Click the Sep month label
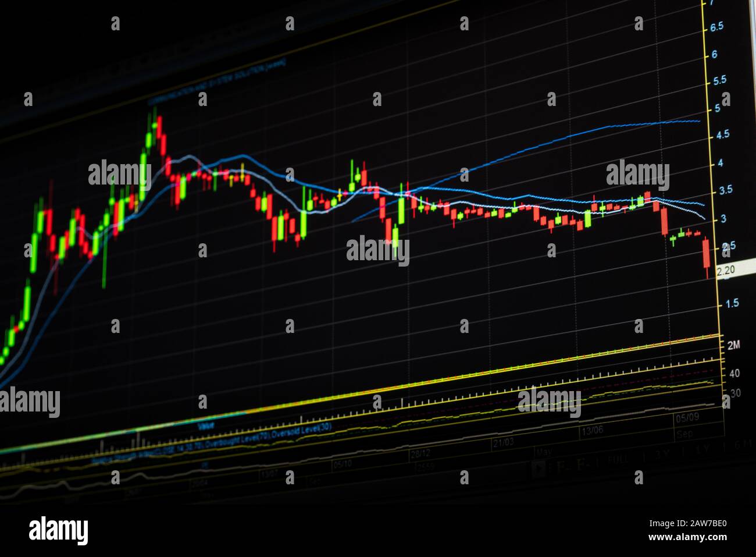The image size is (756, 557). coord(684,434)
